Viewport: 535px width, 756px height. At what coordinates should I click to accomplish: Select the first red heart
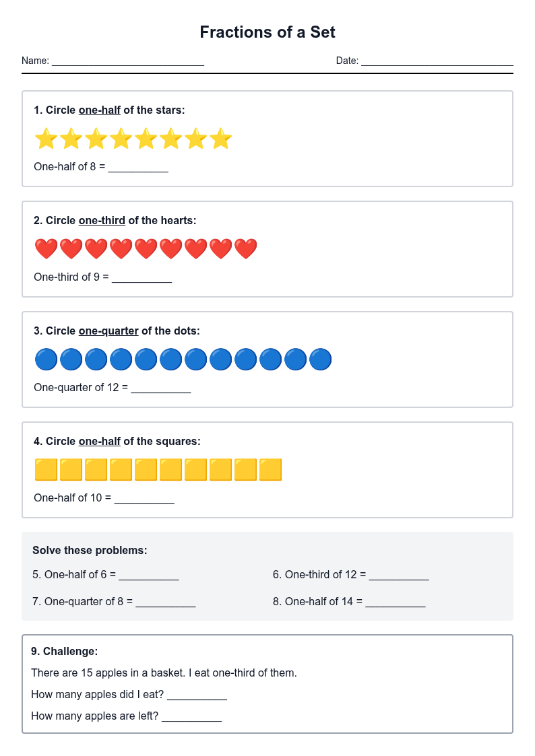pos(46,249)
